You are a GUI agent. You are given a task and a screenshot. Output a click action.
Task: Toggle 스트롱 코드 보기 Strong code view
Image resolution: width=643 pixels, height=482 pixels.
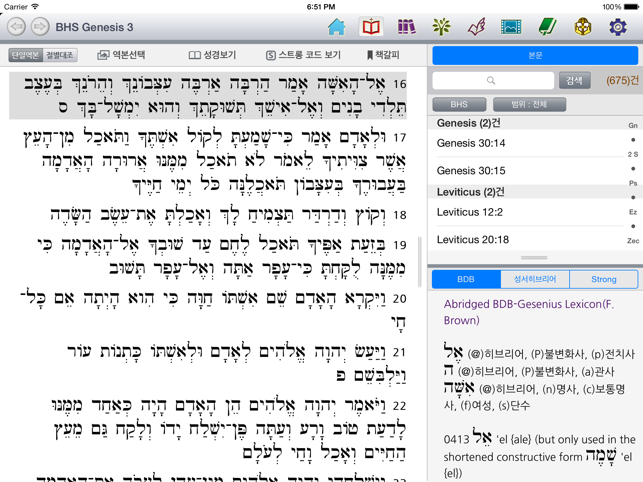tap(303, 55)
